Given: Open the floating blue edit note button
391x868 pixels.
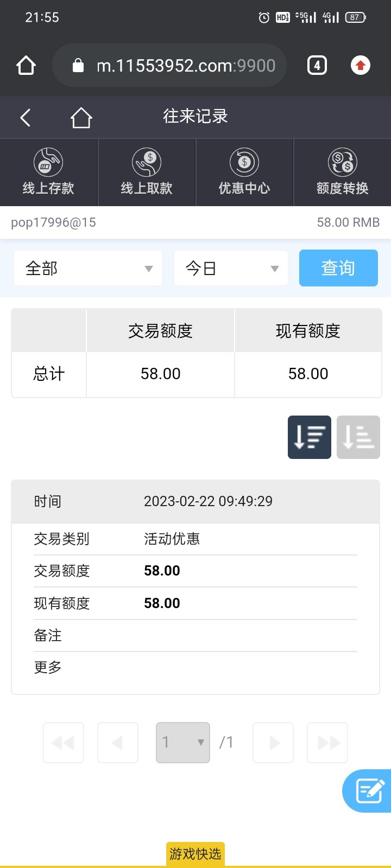Looking at the screenshot, I should 369,790.
